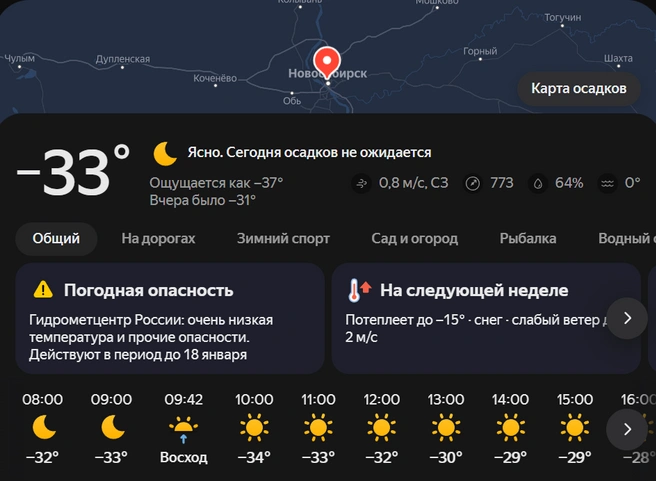The height and width of the screenshot is (481, 656).
Task: Click the Дупленская label on the map
Action: pos(123,59)
